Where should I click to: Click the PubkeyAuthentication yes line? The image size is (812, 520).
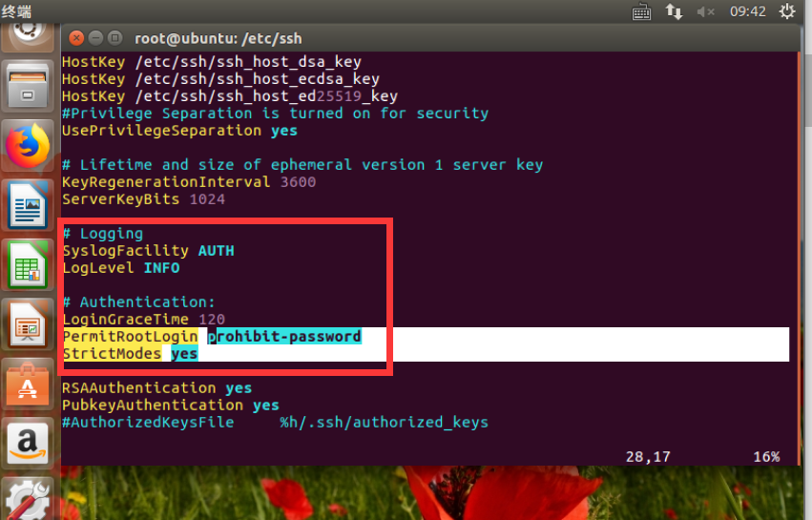pyautogui.click(x=171, y=405)
